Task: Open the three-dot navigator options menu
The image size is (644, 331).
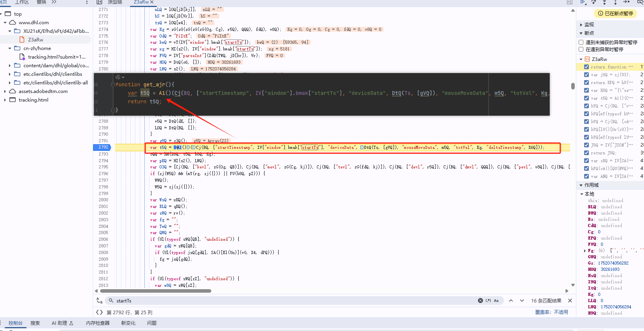Action: pos(87,2)
